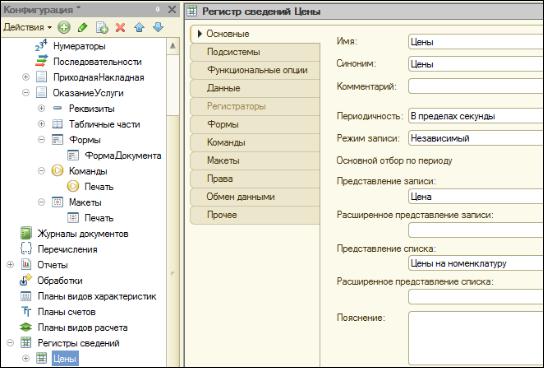Open the Действия dropdown menu
Image resolution: width=544 pixels, height=368 pixels.
(x=28, y=27)
